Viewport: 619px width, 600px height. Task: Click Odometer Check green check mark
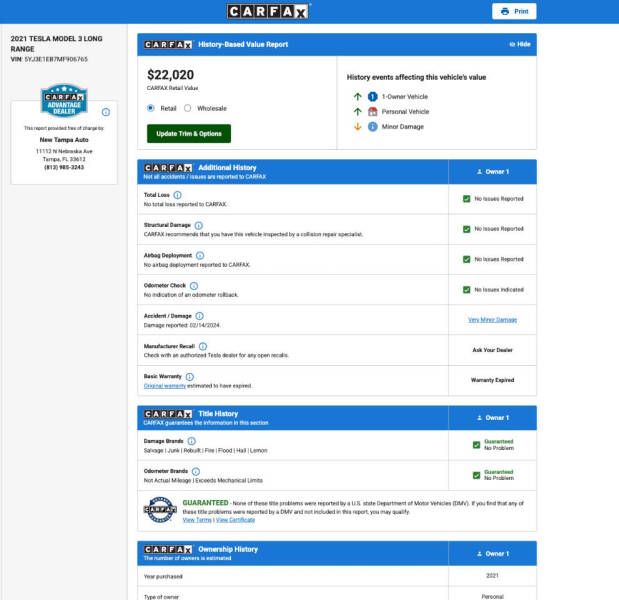coord(467,290)
